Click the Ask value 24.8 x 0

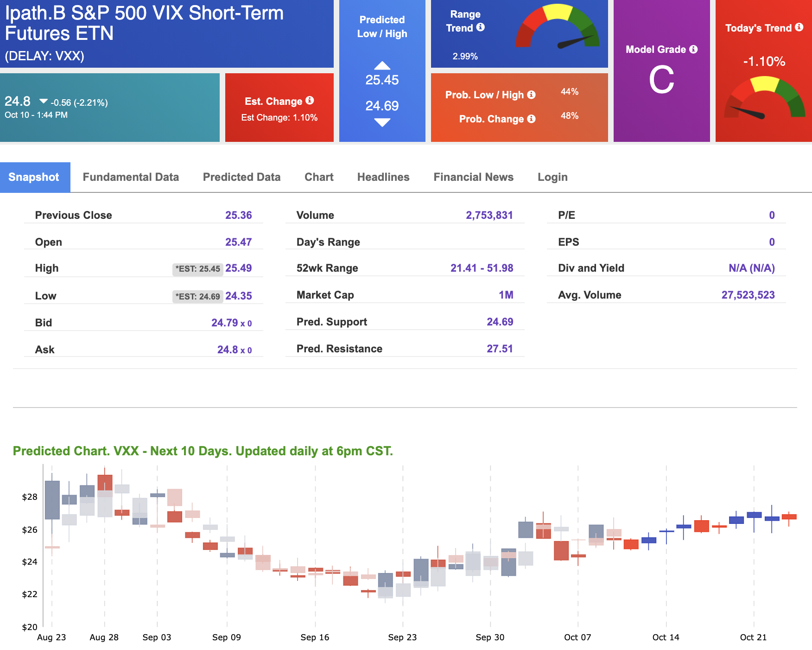pyautogui.click(x=235, y=350)
